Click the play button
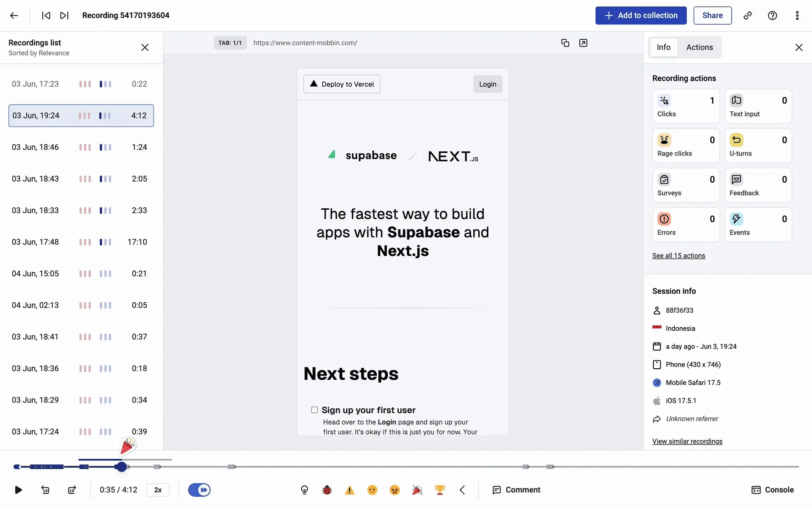Screen dimensions: 812x508 tap(18, 490)
